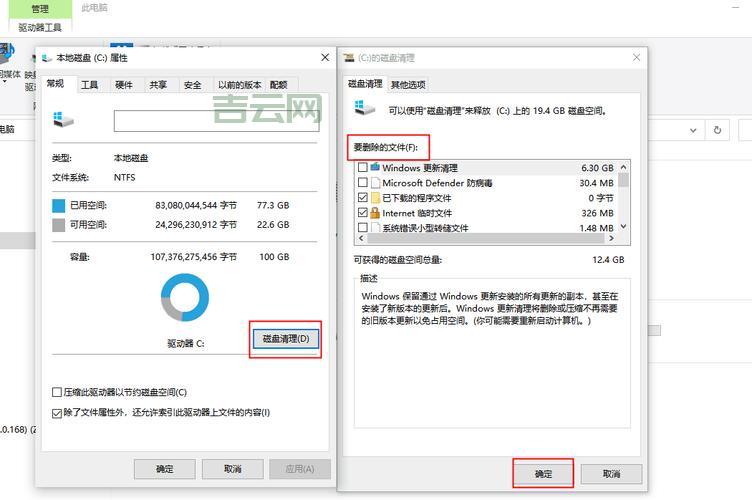
Task: Click the 326 MB size value
Action: click(x=597, y=213)
